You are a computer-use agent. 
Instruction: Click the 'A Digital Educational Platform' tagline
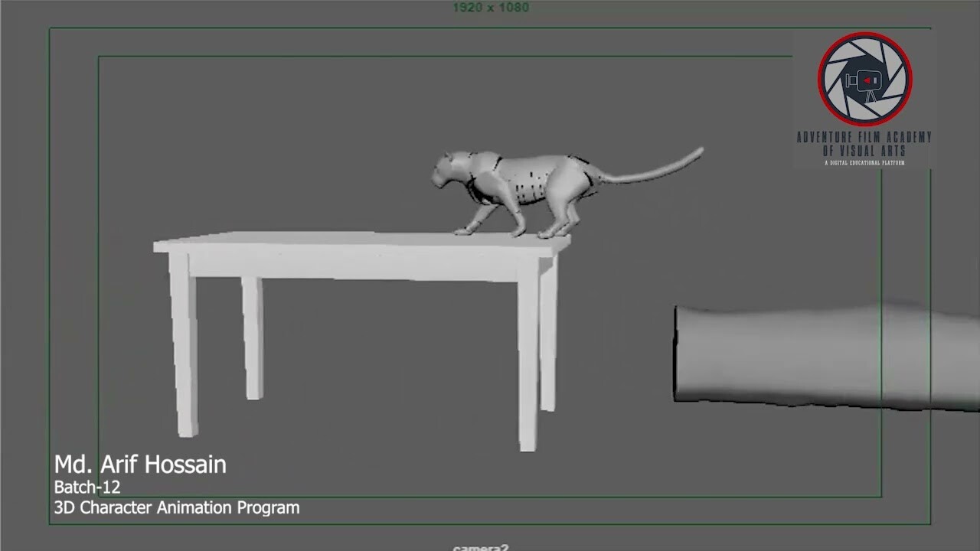tap(865, 161)
